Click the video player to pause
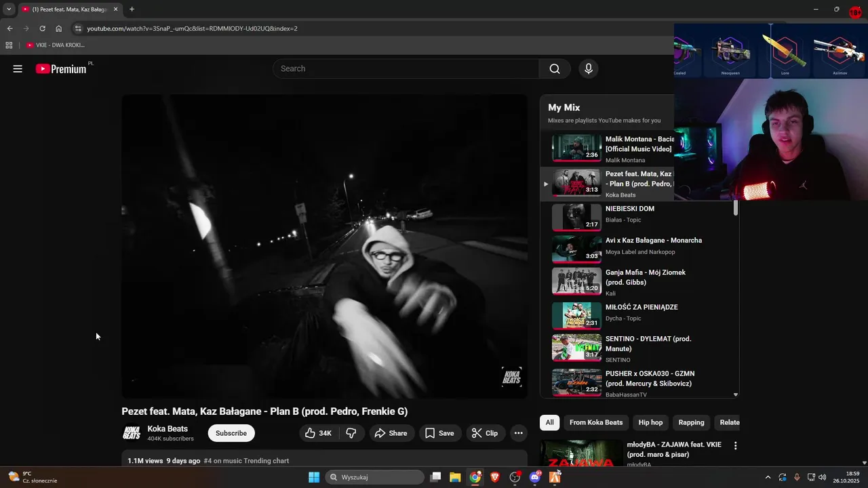This screenshot has height=488, width=868. pos(324,246)
